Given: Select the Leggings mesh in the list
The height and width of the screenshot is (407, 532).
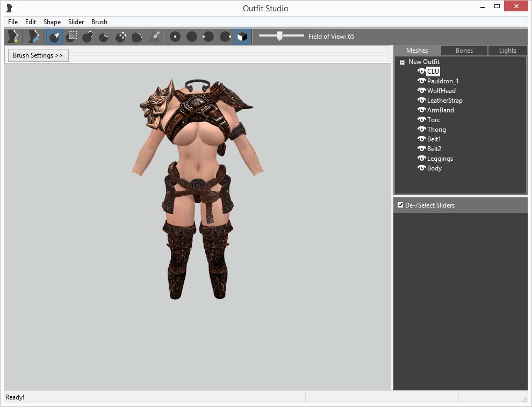Looking at the screenshot, I should click(440, 159).
